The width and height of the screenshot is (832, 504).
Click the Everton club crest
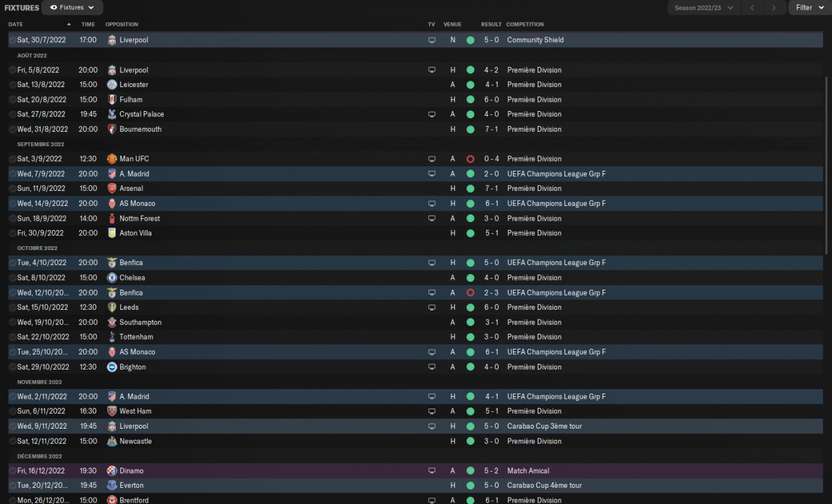click(112, 485)
